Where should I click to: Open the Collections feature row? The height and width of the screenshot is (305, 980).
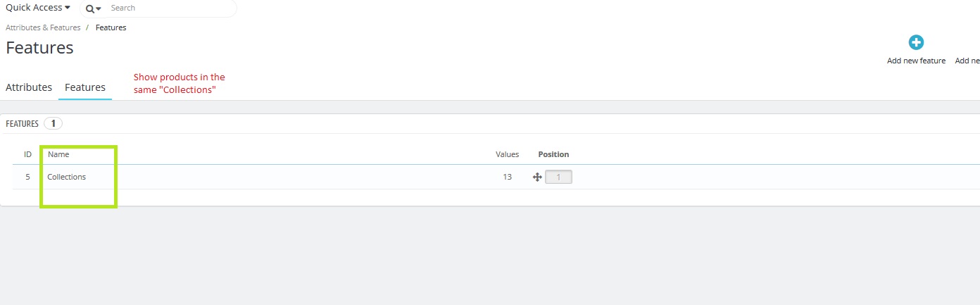(x=67, y=177)
